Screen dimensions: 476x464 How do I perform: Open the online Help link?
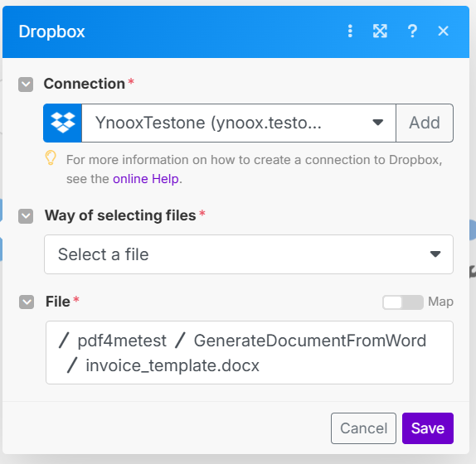(146, 179)
